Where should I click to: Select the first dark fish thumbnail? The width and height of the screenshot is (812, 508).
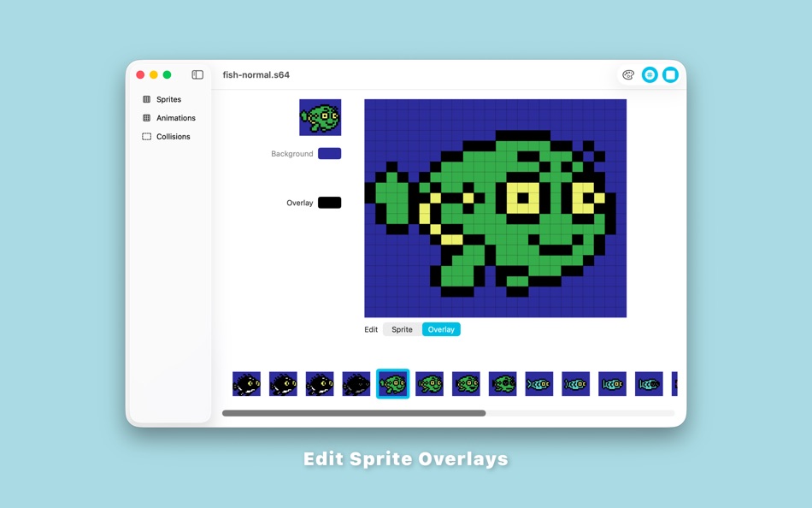coord(246,383)
